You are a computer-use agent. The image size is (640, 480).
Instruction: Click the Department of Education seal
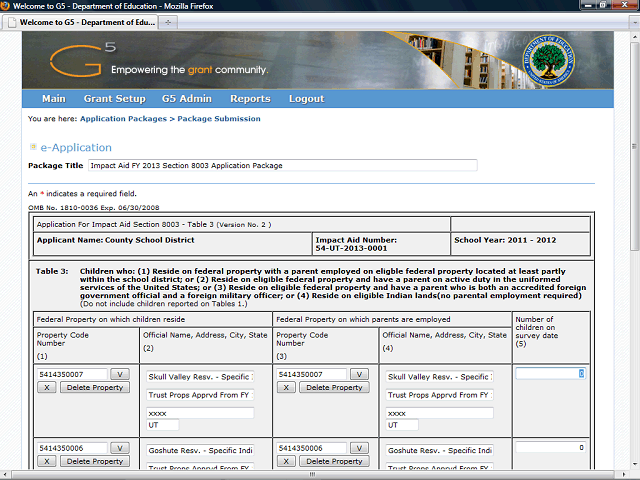pos(546,59)
